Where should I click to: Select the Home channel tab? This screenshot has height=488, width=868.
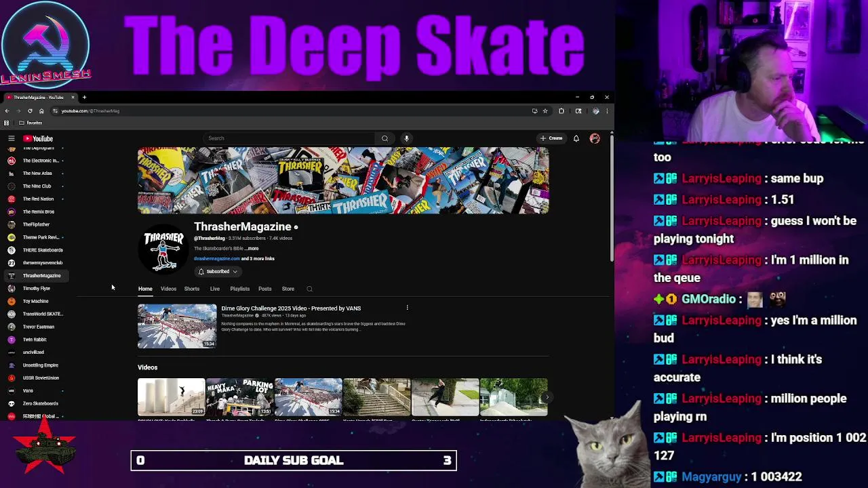pos(145,289)
